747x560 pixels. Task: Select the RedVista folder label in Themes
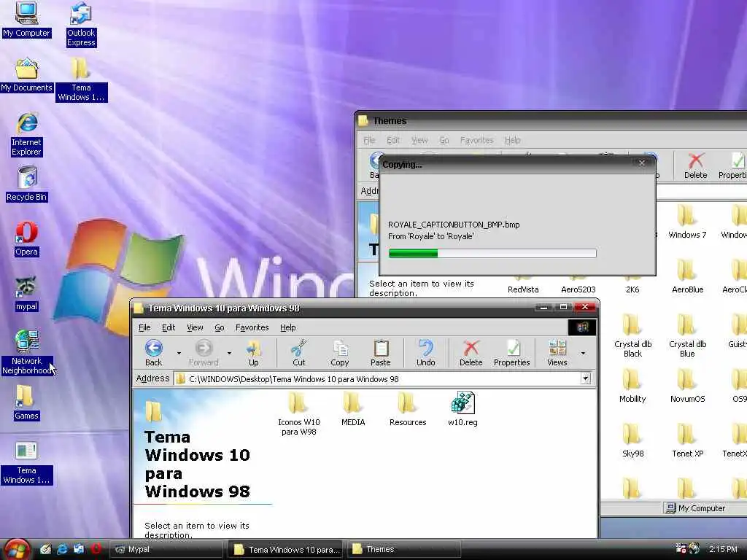click(523, 289)
